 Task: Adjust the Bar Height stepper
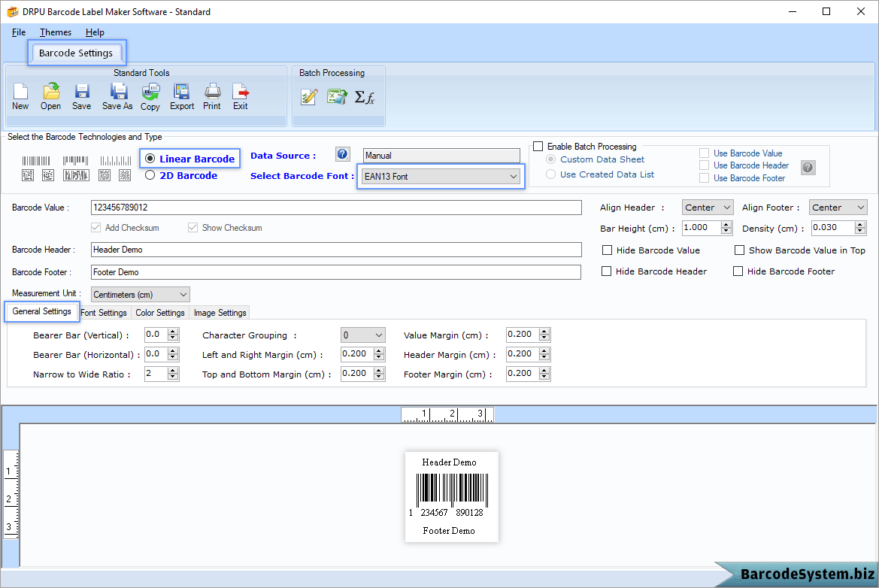[726, 228]
